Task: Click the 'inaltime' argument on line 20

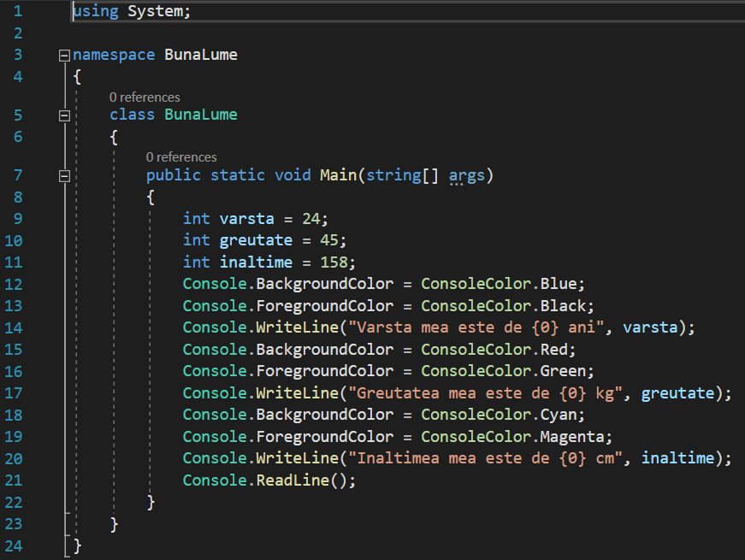Action: click(677, 458)
